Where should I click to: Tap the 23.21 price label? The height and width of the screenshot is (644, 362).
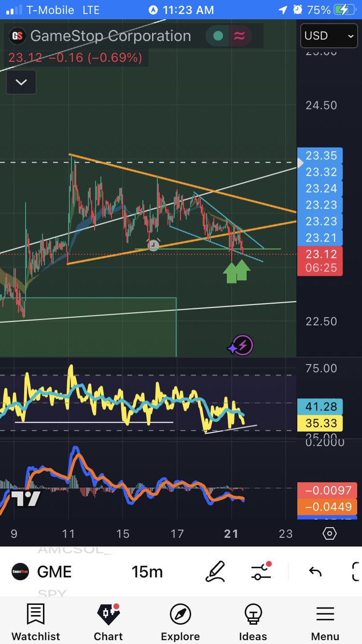click(320, 238)
